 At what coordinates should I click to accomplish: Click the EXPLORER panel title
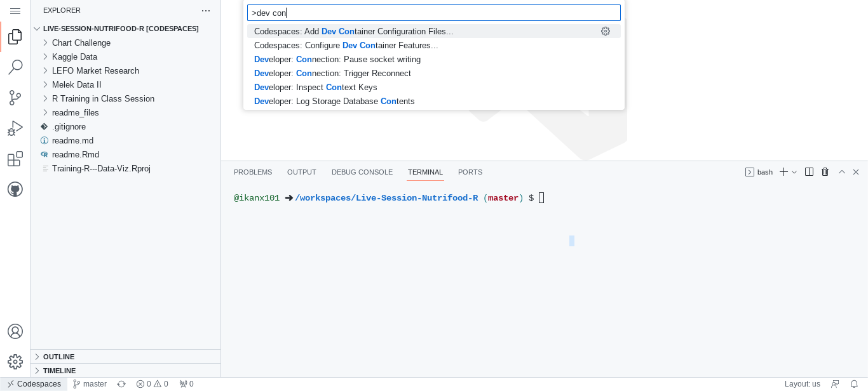point(62,10)
